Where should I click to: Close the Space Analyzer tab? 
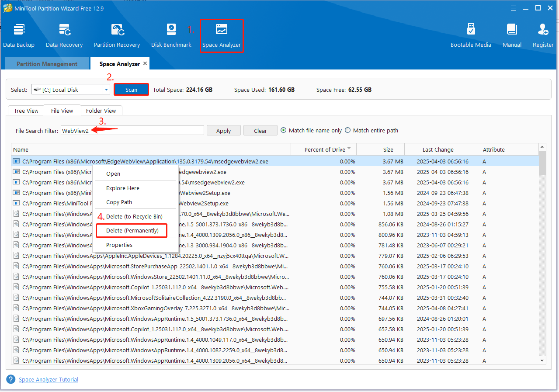tap(145, 63)
